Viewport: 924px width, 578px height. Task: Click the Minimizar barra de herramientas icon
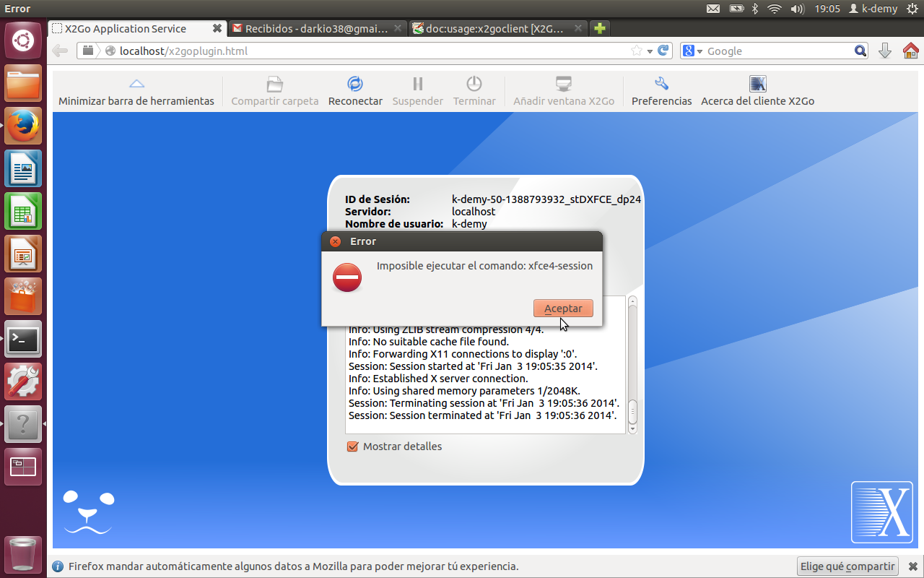[x=136, y=84]
